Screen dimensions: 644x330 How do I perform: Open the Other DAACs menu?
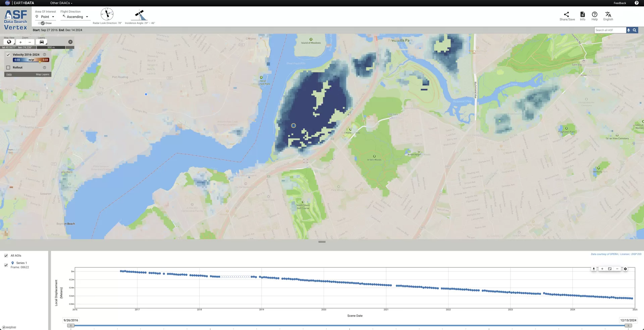click(x=60, y=3)
